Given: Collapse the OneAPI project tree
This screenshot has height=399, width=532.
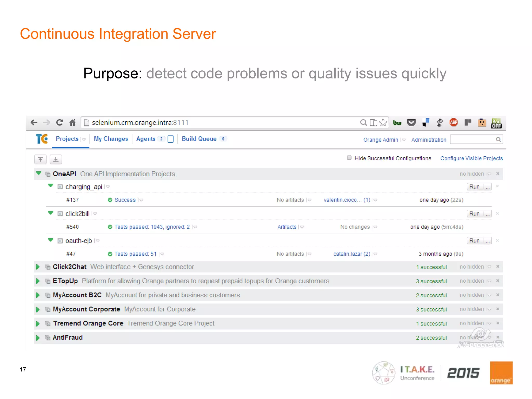Looking at the screenshot, I should [39, 173].
